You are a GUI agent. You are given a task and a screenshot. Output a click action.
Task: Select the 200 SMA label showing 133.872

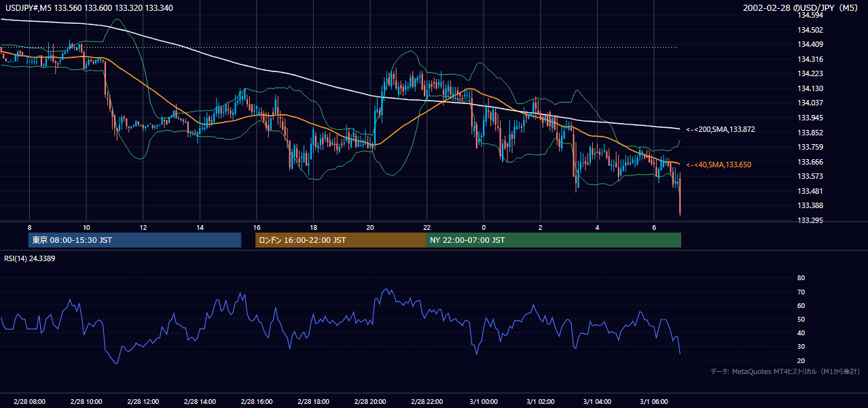[x=720, y=129]
